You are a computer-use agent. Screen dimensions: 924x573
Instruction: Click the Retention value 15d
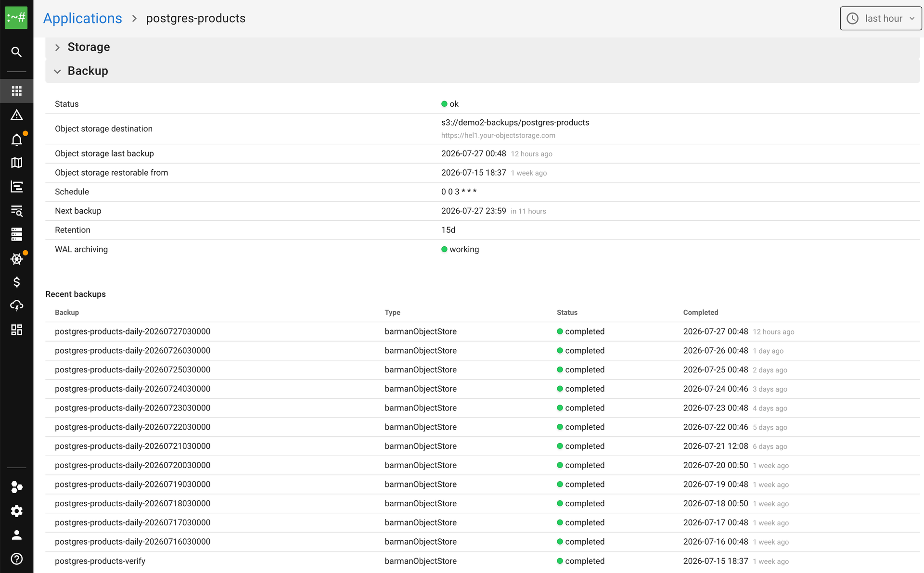[448, 230]
